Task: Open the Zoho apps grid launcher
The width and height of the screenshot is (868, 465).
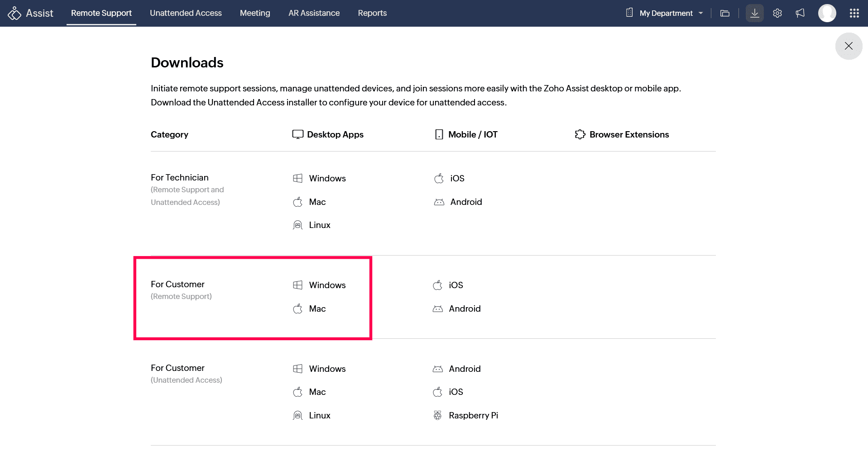Action: [x=854, y=13]
